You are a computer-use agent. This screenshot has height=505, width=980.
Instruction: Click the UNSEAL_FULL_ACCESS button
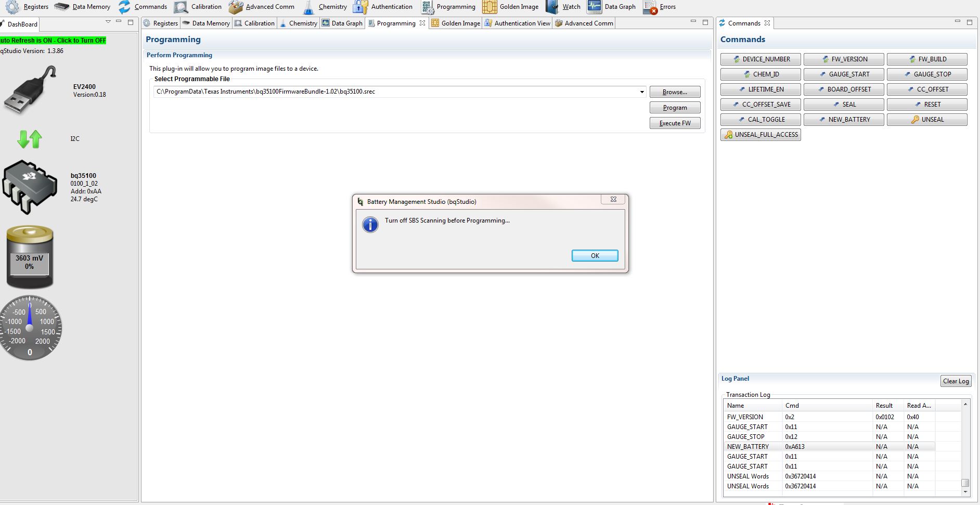[760, 135]
